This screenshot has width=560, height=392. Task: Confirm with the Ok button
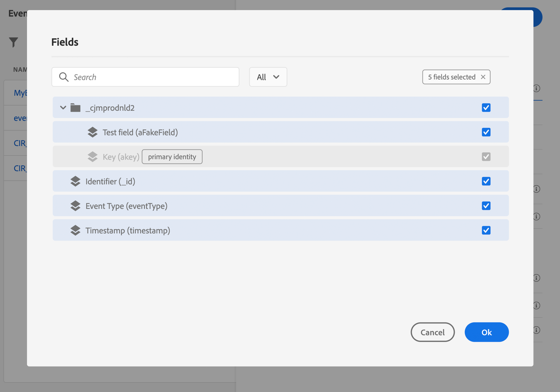click(x=487, y=332)
